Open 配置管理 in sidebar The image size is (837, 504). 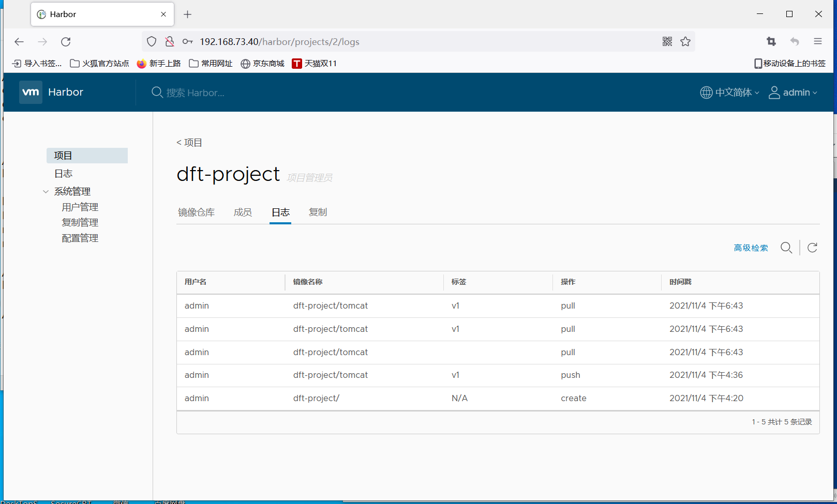pyautogui.click(x=80, y=238)
